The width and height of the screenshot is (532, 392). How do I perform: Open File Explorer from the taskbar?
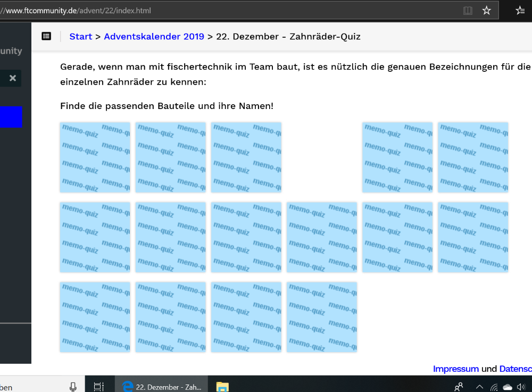[x=222, y=387]
